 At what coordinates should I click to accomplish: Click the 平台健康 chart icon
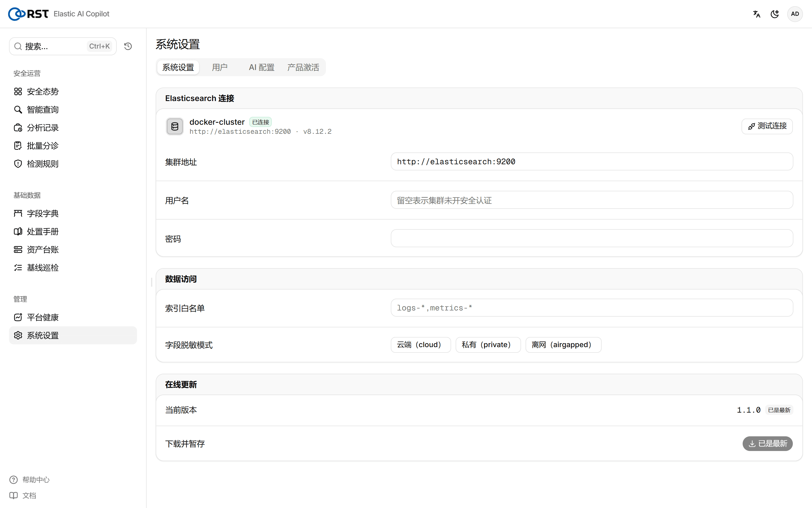pyautogui.click(x=18, y=317)
